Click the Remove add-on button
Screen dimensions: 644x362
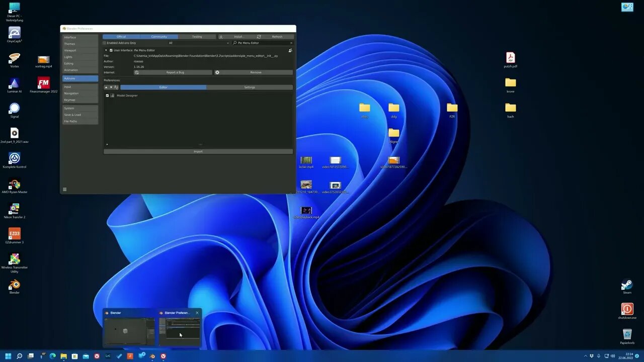coord(254,72)
